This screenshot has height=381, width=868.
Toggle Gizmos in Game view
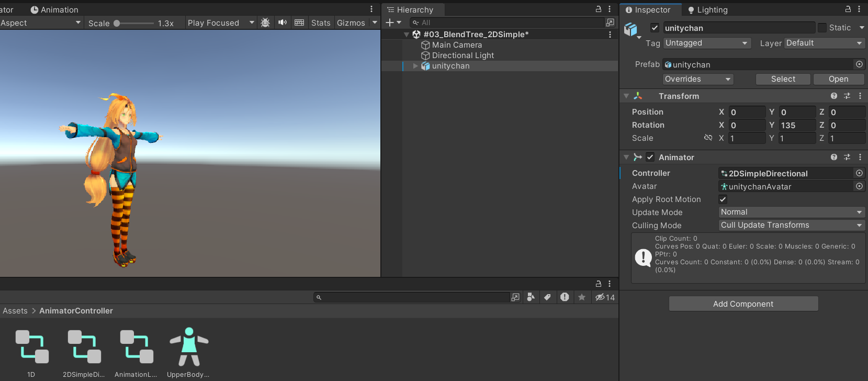tap(351, 23)
